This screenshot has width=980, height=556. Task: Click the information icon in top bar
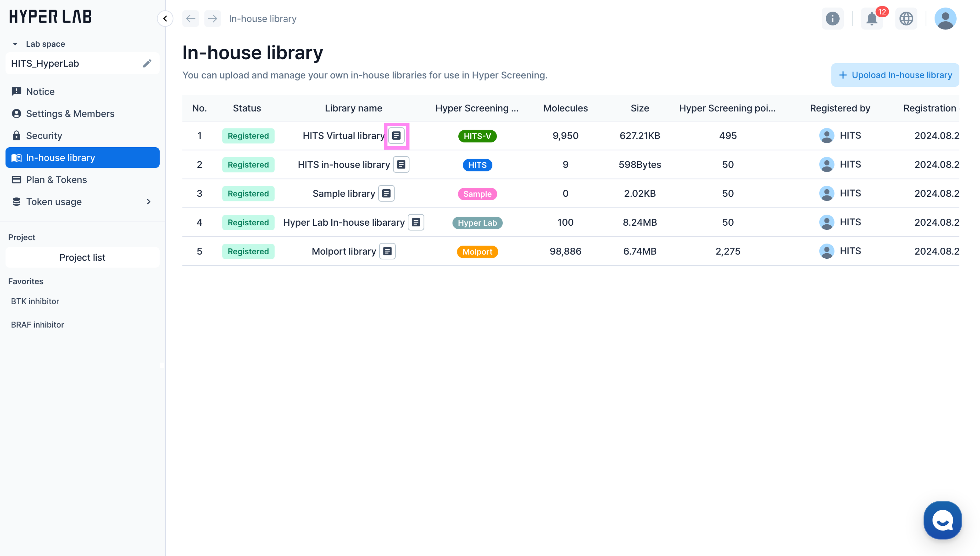(x=832, y=19)
